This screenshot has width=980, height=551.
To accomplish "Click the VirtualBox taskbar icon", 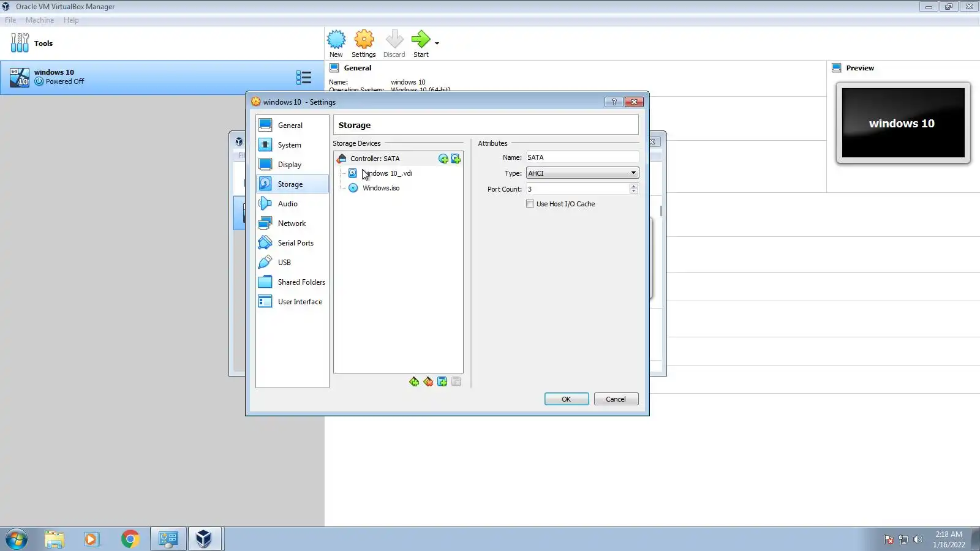I will (x=205, y=539).
